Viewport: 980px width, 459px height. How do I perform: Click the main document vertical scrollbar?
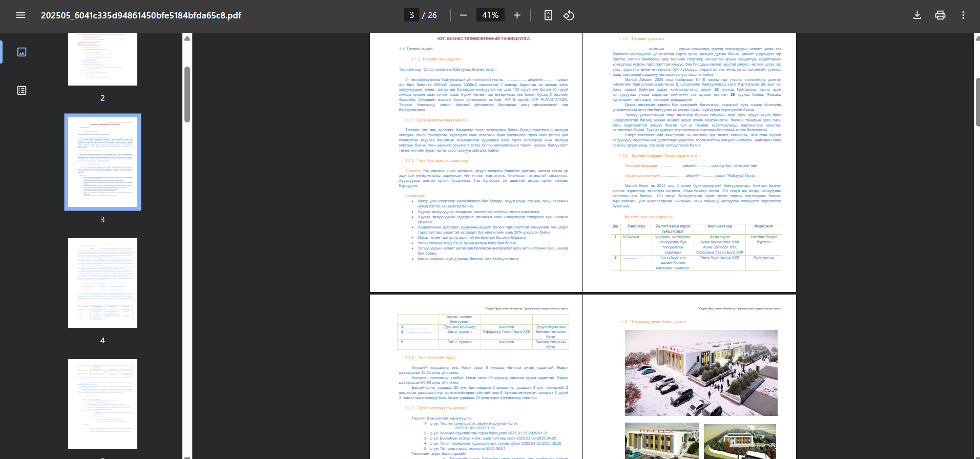pos(977,102)
